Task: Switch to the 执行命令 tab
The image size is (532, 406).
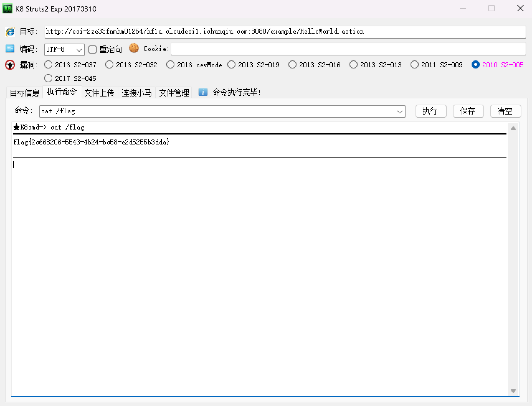Action: coord(62,92)
